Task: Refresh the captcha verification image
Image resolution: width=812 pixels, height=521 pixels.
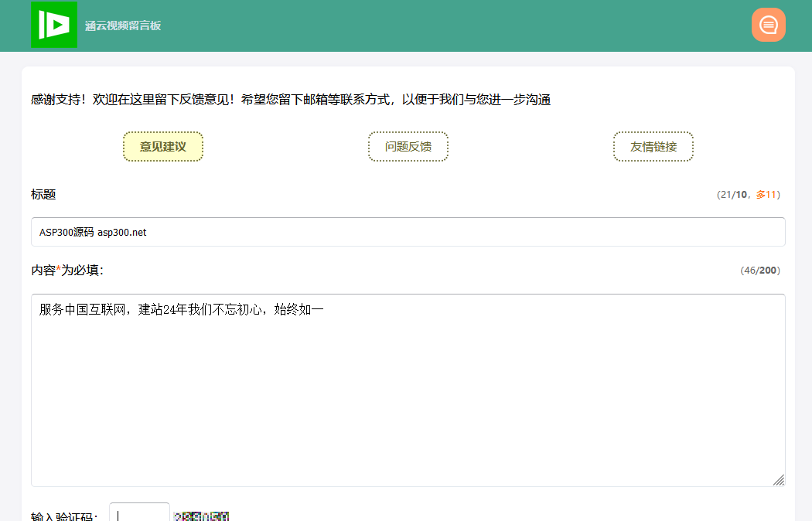Action: point(202,516)
